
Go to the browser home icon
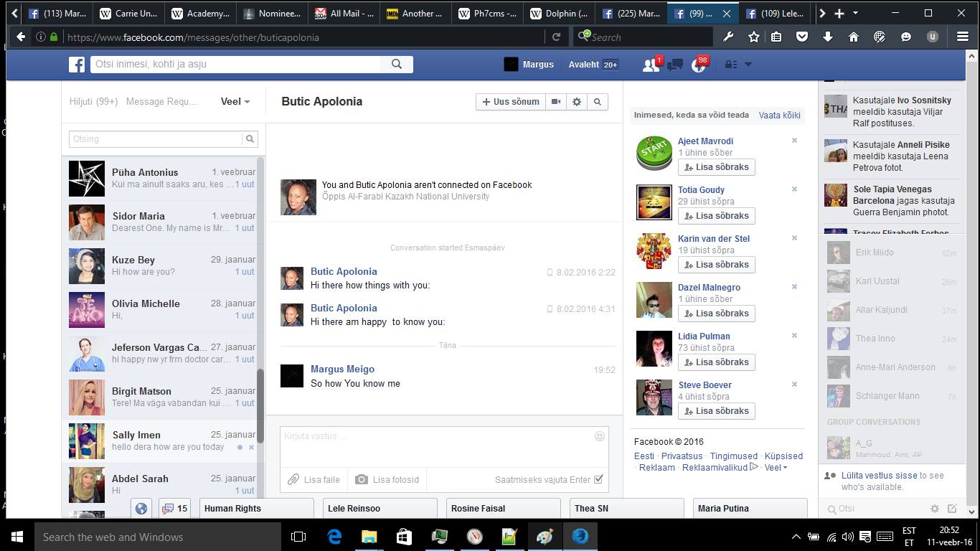(854, 37)
